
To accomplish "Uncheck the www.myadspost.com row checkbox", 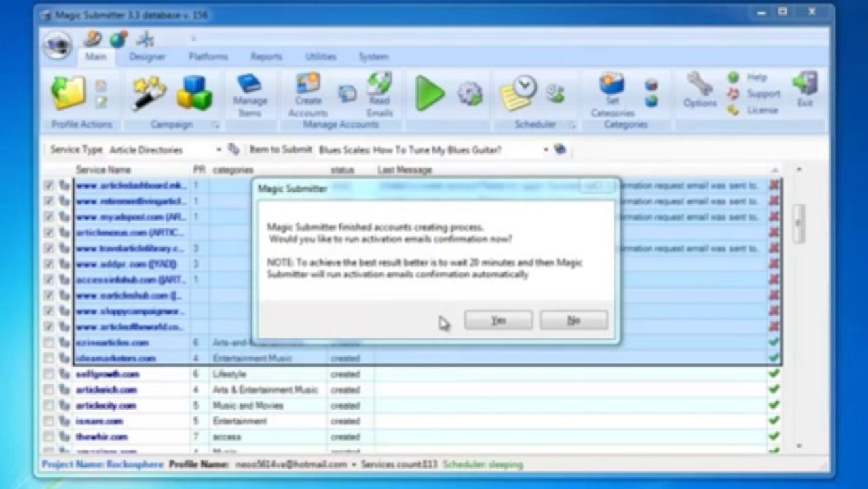I will (49, 217).
